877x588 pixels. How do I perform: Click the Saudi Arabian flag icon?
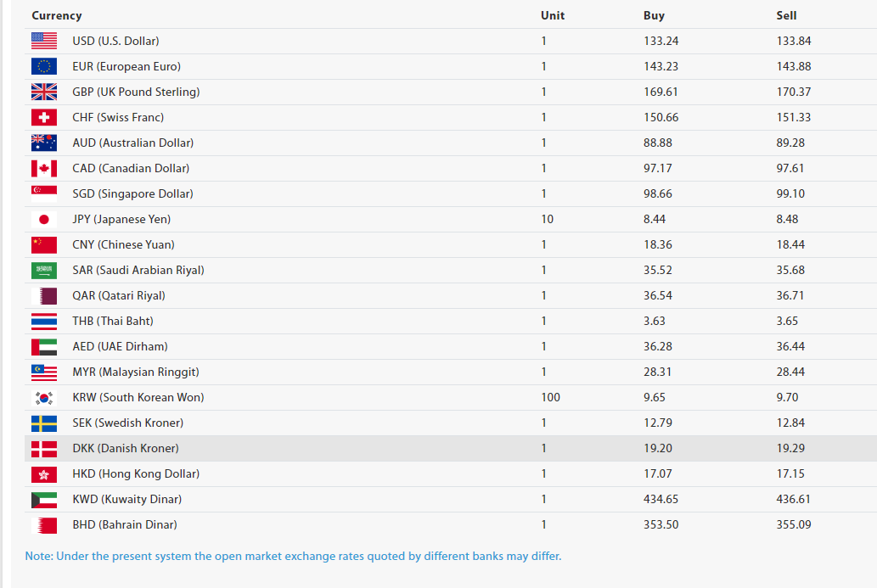coord(44,270)
